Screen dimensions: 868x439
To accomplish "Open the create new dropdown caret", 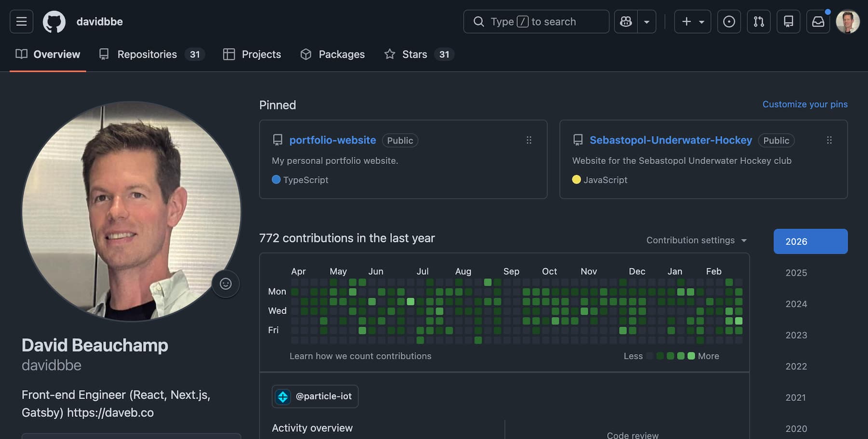I will click(702, 21).
